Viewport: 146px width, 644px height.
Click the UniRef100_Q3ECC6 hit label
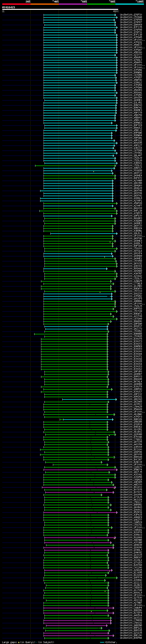click(x=131, y=148)
